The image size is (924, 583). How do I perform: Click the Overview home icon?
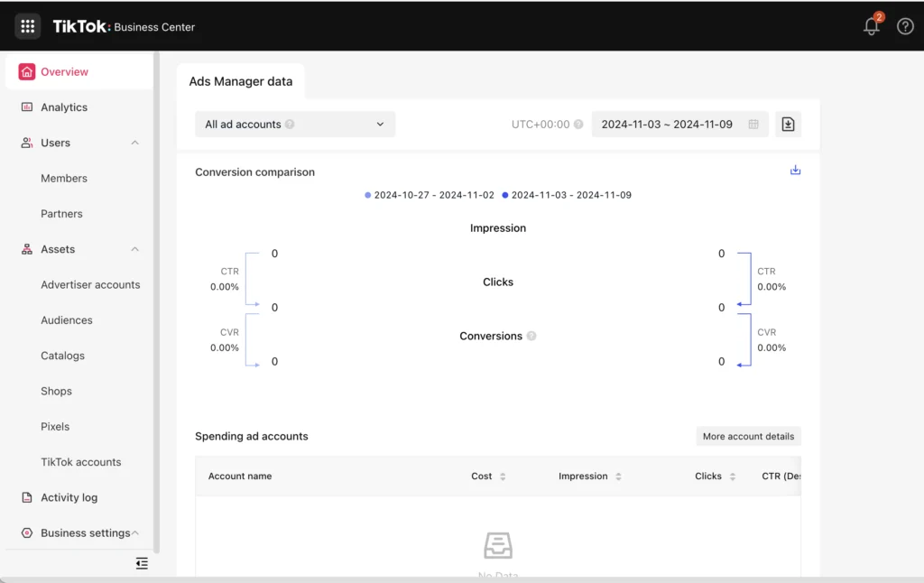(x=27, y=70)
